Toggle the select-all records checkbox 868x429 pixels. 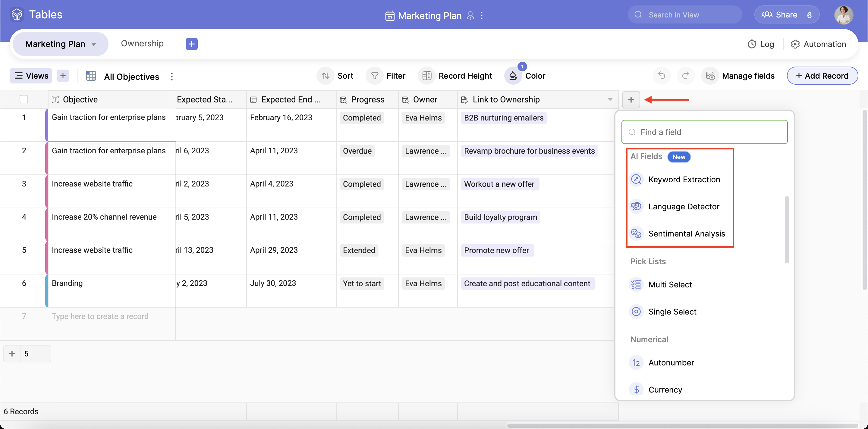tap(24, 99)
